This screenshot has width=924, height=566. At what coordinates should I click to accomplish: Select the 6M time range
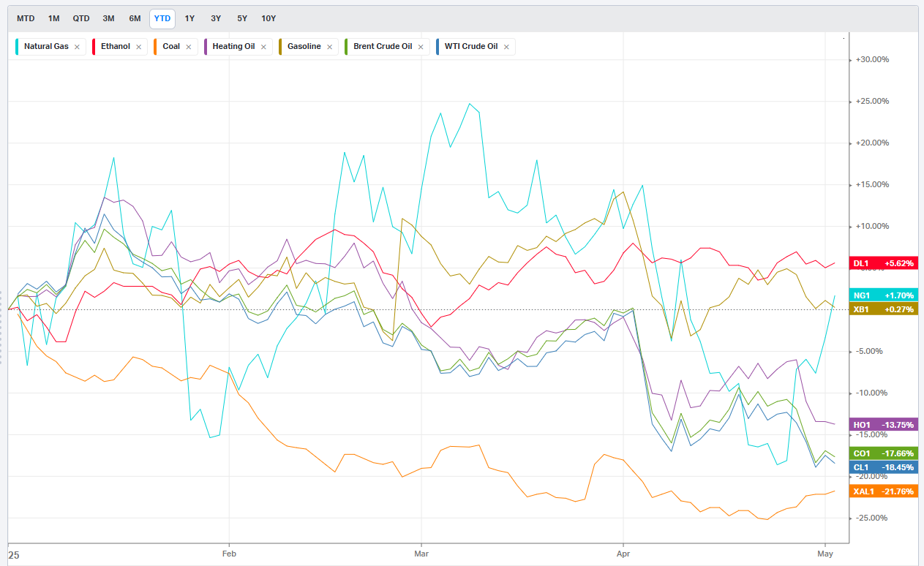pyautogui.click(x=135, y=18)
